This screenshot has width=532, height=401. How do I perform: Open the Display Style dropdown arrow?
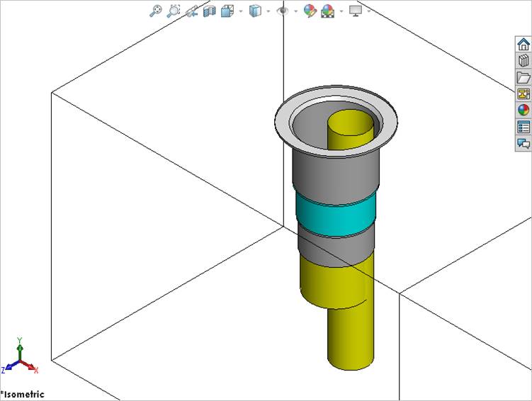click(x=268, y=11)
